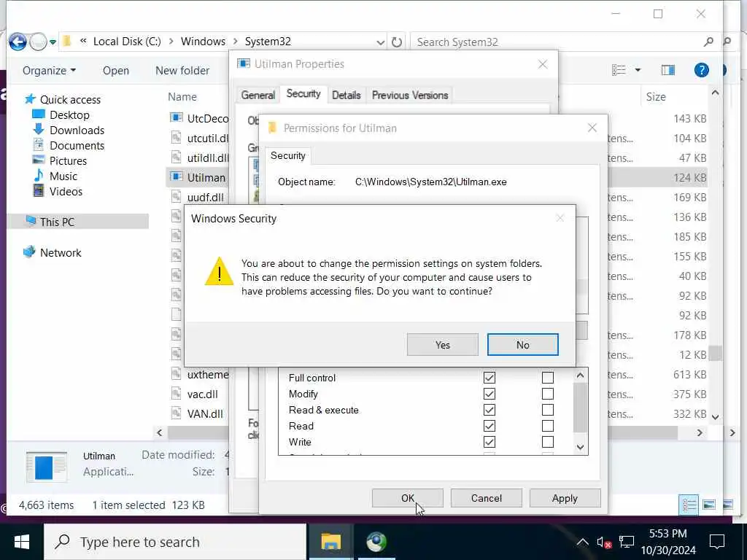The image size is (747, 560).
Task: Toggle Deny checkbox for Read
Action: pyautogui.click(x=548, y=426)
